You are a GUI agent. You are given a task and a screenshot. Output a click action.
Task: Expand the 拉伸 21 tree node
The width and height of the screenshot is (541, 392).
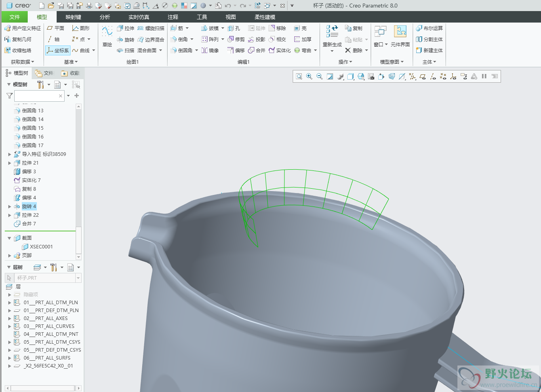[10, 163]
